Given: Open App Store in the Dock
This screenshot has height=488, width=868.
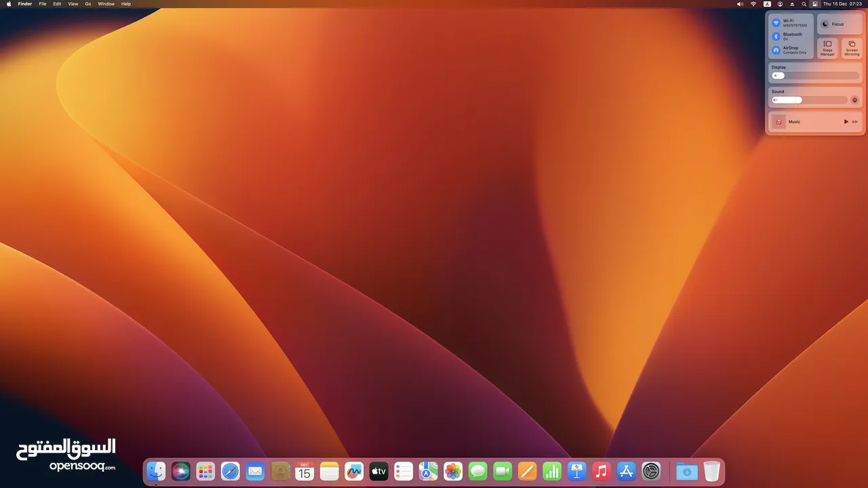Looking at the screenshot, I should pos(626,471).
